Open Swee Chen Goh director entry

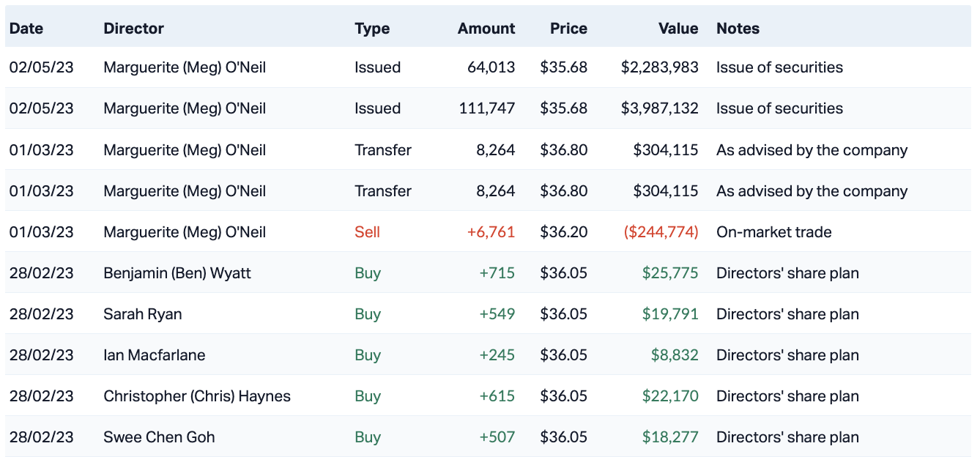tap(160, 437)
